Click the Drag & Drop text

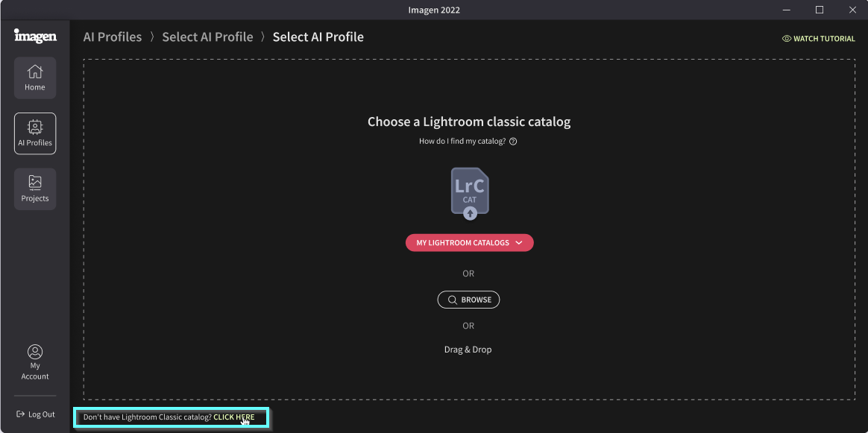468,350
